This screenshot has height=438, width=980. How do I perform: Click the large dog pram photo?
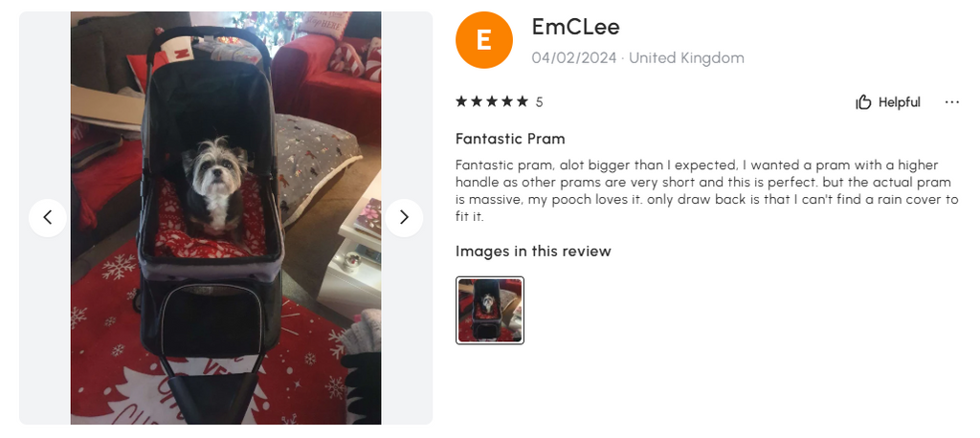(x=226, y=218)
